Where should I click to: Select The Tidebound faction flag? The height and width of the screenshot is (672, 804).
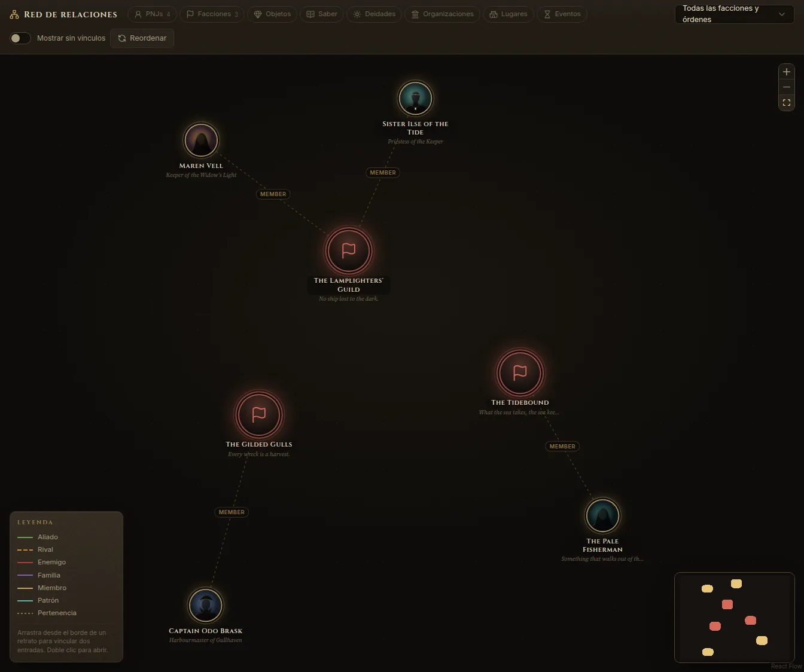coord(520,372)
